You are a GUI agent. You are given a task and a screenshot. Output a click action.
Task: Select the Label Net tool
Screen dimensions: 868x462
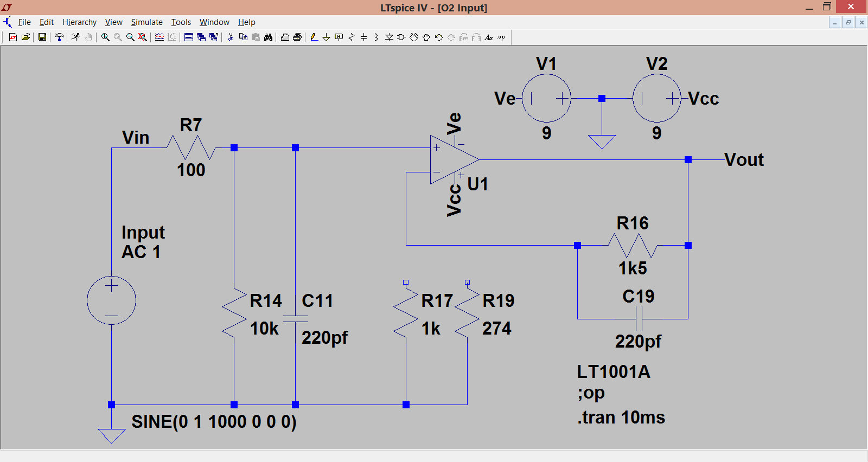[x=339, y=37]
